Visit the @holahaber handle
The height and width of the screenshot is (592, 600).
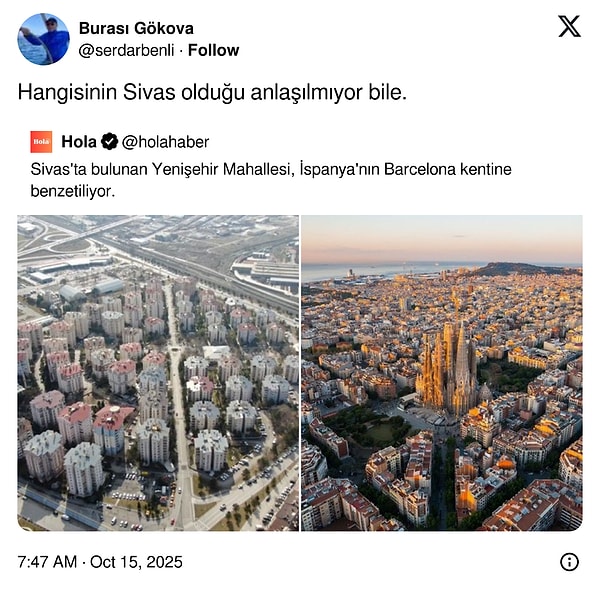(x=165, y=142)
